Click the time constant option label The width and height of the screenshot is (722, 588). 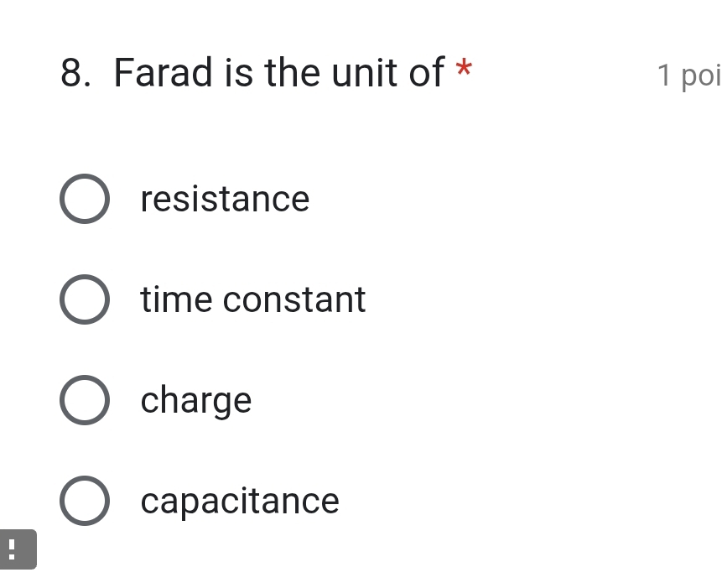pyautogui.click(x=252, y=299)
